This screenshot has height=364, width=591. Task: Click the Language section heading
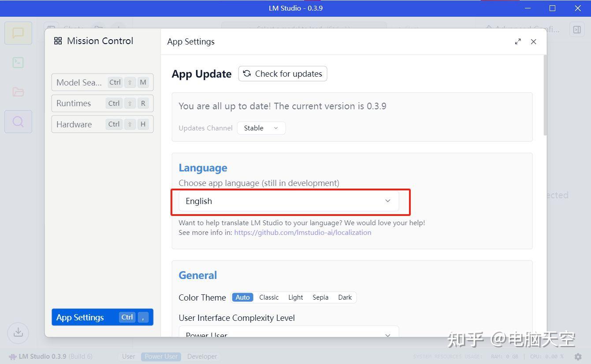pos(203,168)
